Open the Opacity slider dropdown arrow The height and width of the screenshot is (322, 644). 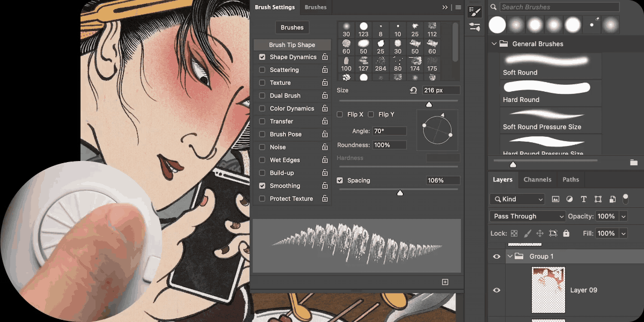pyautogui.click(x=623, y=216)
